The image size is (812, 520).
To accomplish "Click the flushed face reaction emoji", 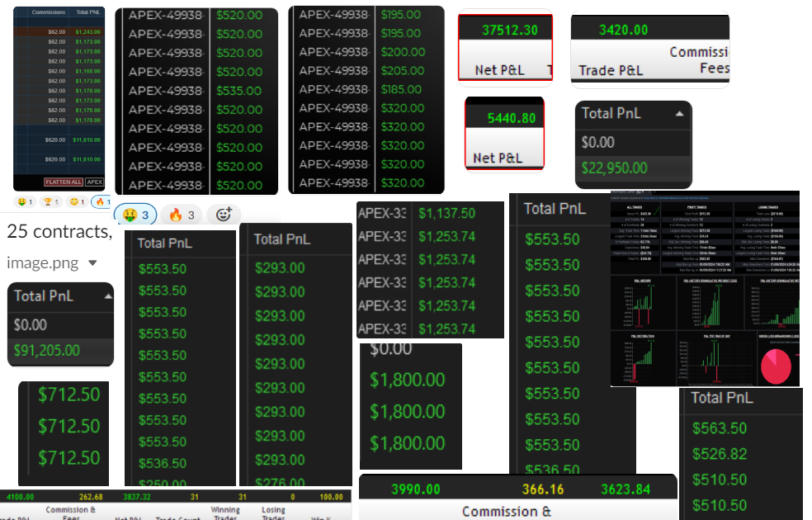I will pyautogui.click(x=78, y=201).
